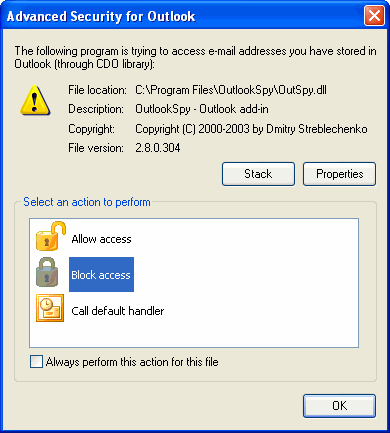Image resolution: width=390 pixels, height=433 pixels.
Task: Click the 'Always perform this action for this file' text
Action: pos(132,362)
